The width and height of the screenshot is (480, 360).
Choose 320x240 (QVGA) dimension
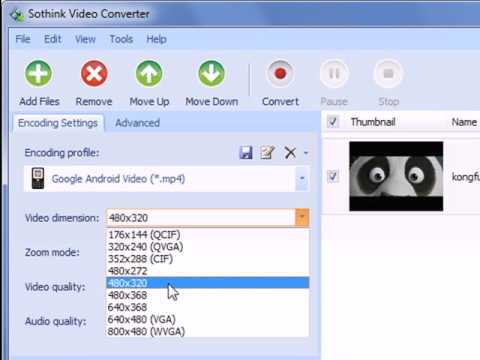pyautogui.click(x=207, y=247)
